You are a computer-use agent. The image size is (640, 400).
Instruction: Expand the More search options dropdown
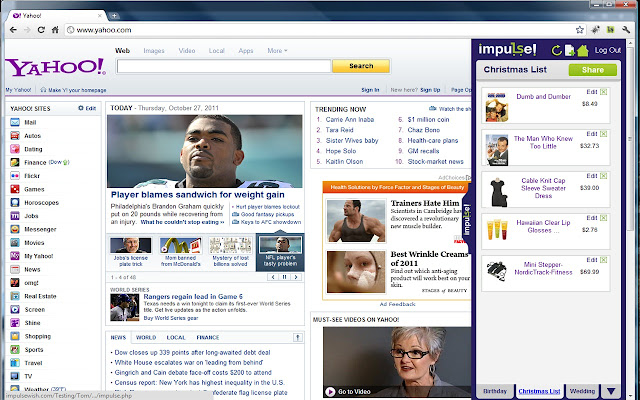pyautogui.click(x=277, y=51)
